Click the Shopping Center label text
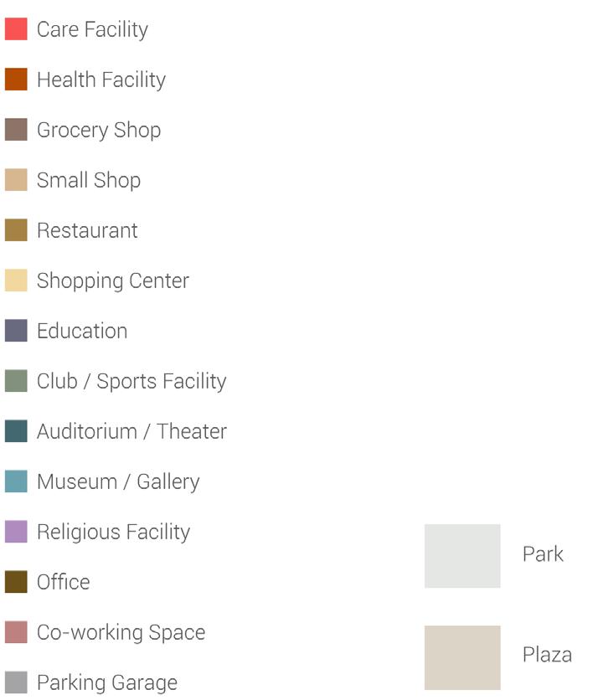The height and width of the screenshot is (700, 603). (113, 281)
